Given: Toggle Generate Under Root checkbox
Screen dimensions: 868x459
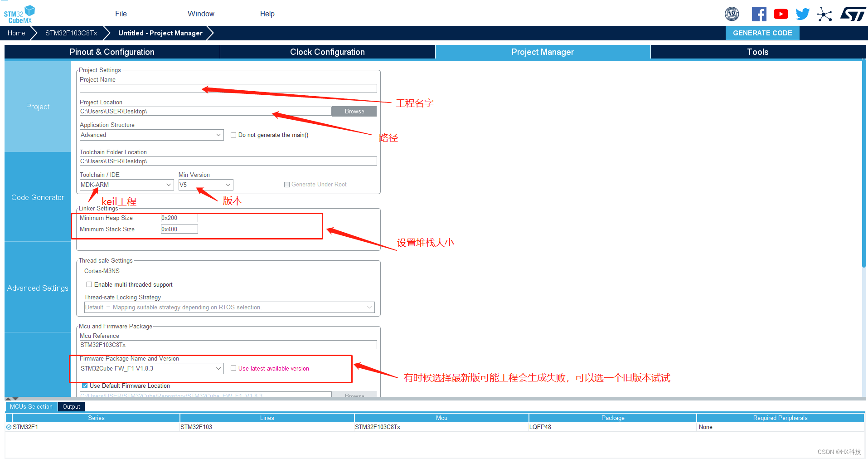Looking at the screenshot, I should 287,185.
